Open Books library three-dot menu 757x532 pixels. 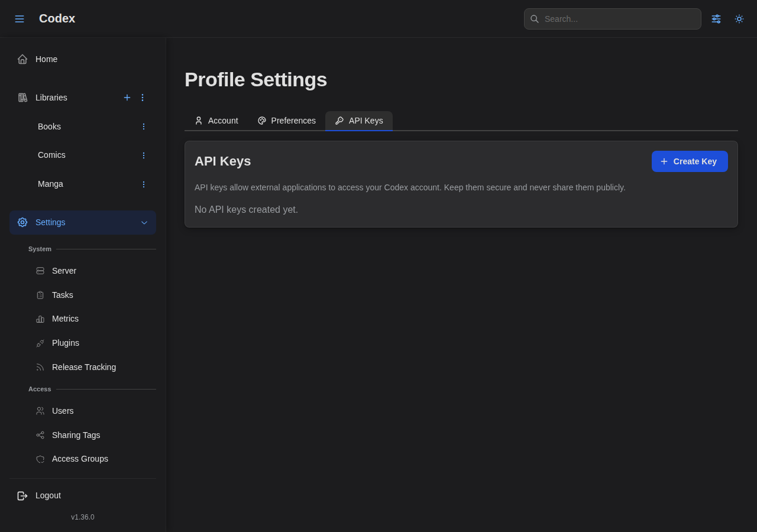(143, 126)
